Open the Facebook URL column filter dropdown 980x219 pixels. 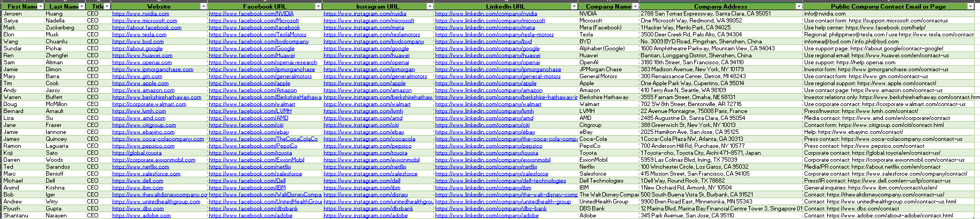(319, 6)
